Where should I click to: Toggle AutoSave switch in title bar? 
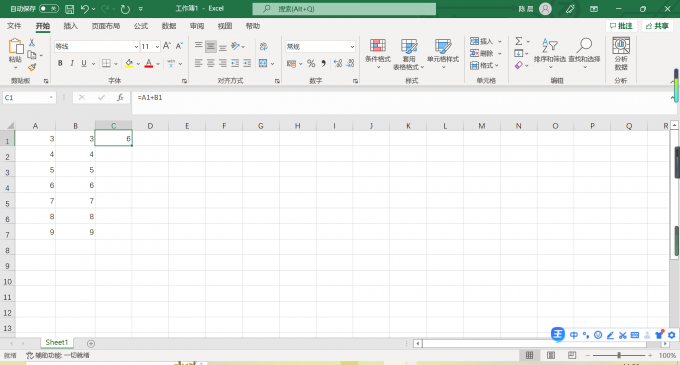(x=49, y=8)
